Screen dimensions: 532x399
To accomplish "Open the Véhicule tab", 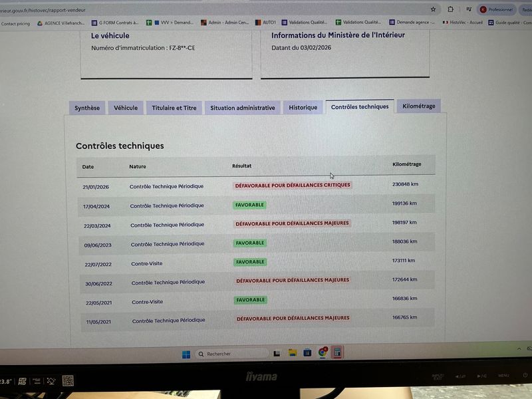I will [126, 108].
